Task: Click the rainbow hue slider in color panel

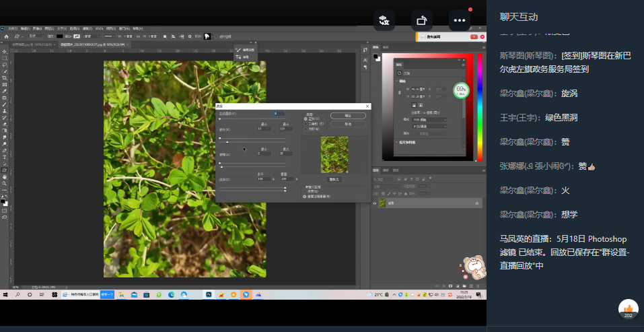Action: point(479,107)
